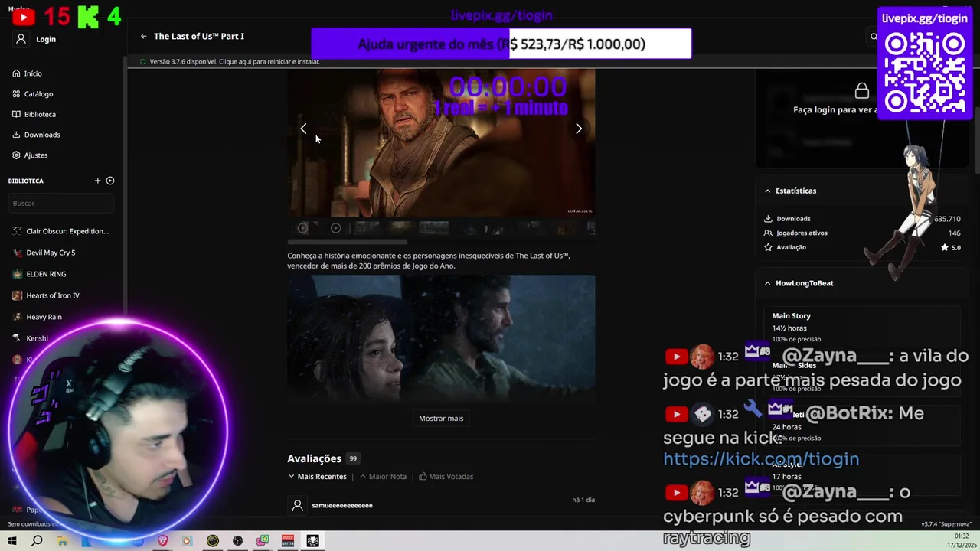The height and width of the screenshot is (551, 980).
Task: Click the Login user icon
Action: [x=21, y=39]
